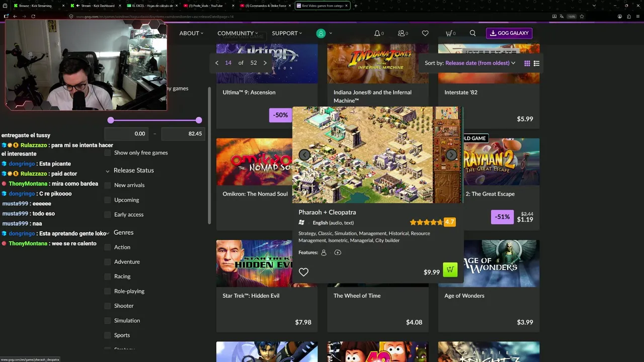Image resolution: width=644 pixels, height=362 pixels.
Task: Click the browser forward arrow
Action: [24, 16]
